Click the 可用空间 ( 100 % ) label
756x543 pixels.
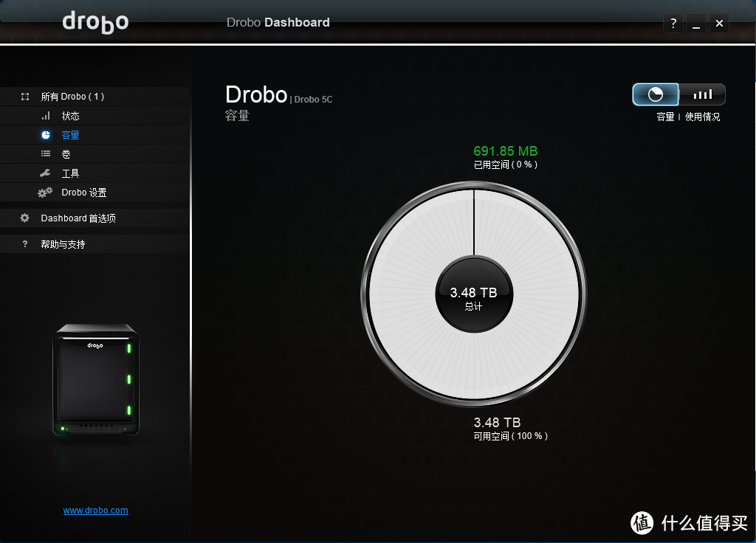tap(511, 436)
